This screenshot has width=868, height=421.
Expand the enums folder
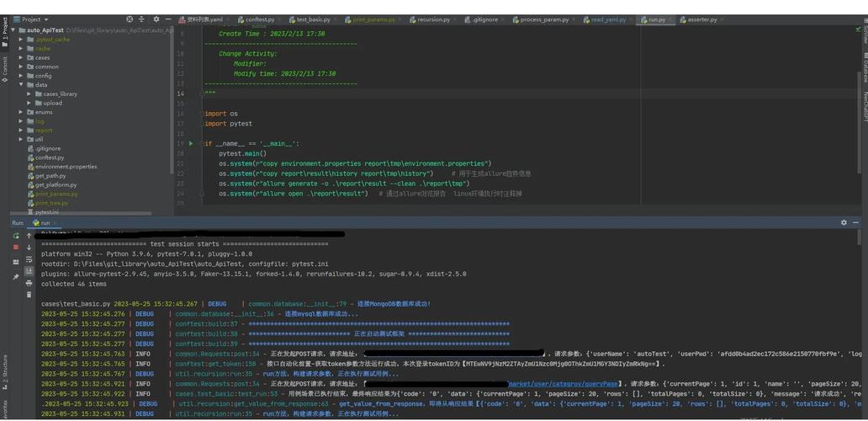(x=21, y=112)
